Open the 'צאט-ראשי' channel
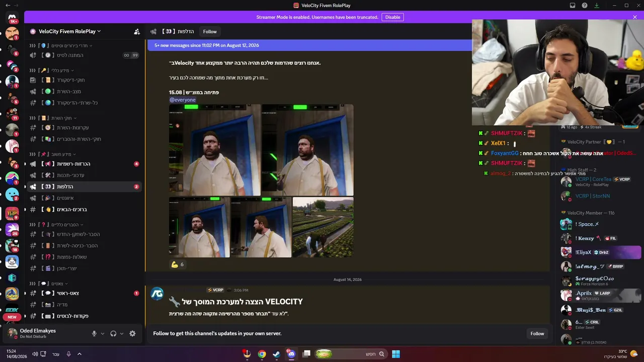 click(x=84, y=293)
